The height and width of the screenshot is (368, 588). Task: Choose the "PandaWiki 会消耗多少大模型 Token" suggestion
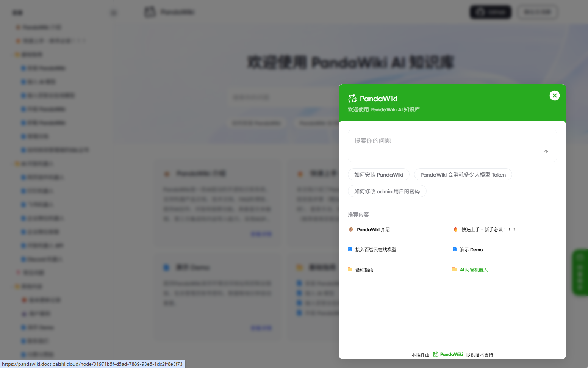(463, 175)
